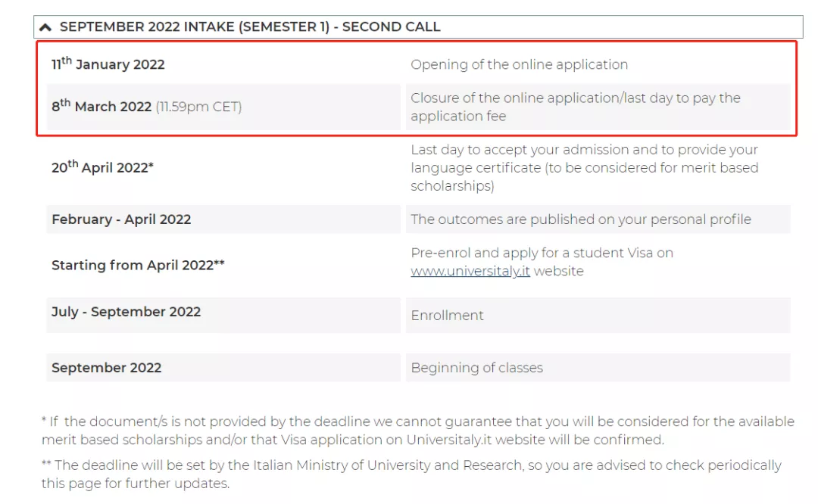Click the single-asterisk scholarship footnote paragraph
The height and width of the screenshot is (504, 818).
[x=417, y=430]
